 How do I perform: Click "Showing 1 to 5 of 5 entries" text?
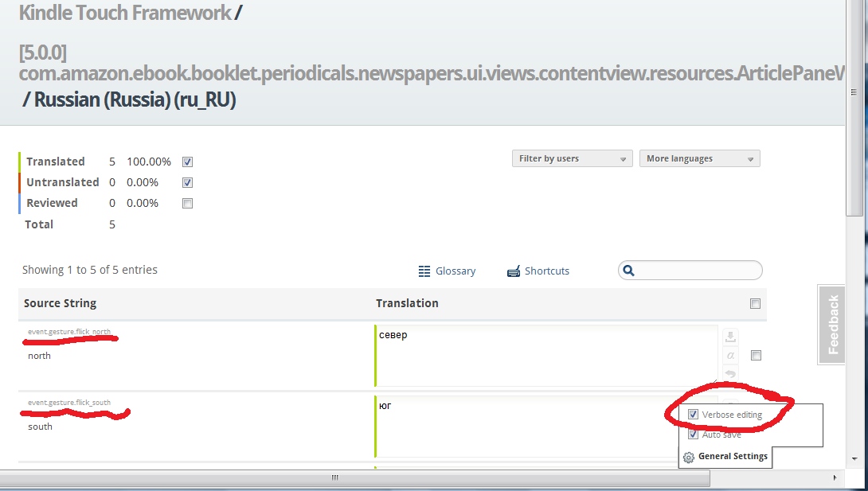(x=90, y=270)
